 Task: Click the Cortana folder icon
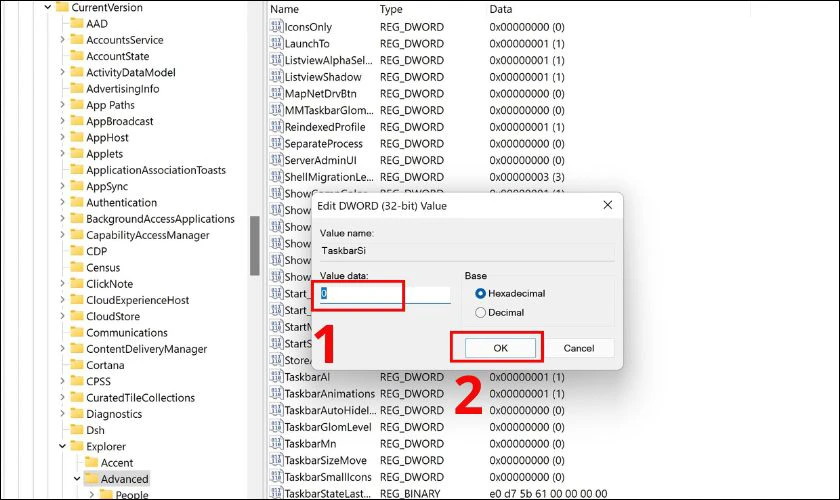[77, 365]
